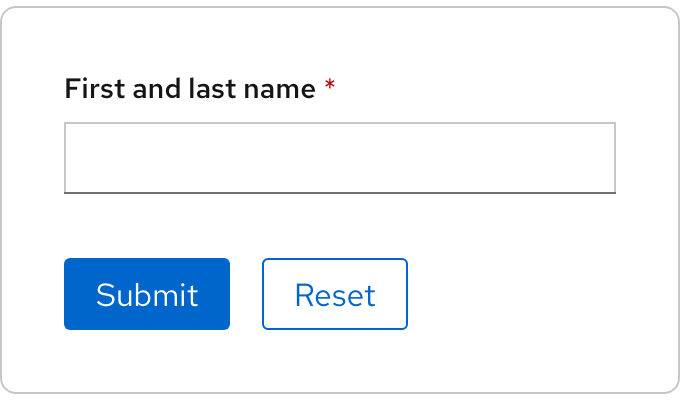This screenshot has height=400, width=680.
Task: Click the Submit button
Action: tap(147, 294)
